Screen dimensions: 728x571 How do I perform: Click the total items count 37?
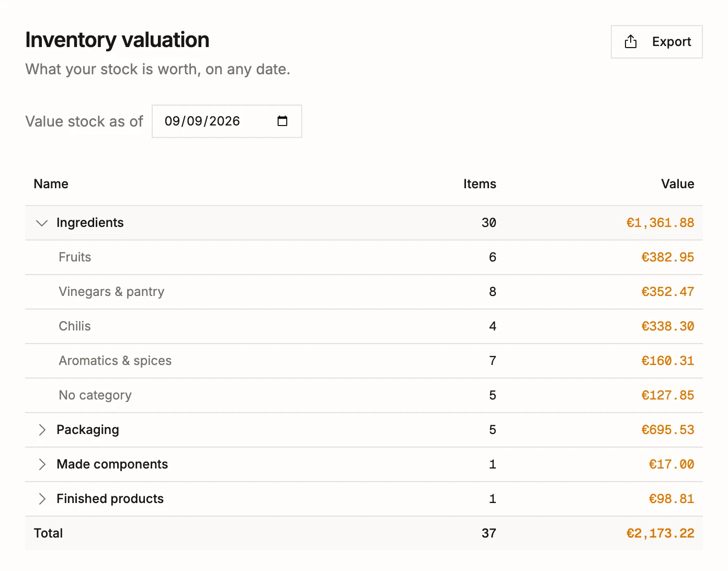coord(489,533)
